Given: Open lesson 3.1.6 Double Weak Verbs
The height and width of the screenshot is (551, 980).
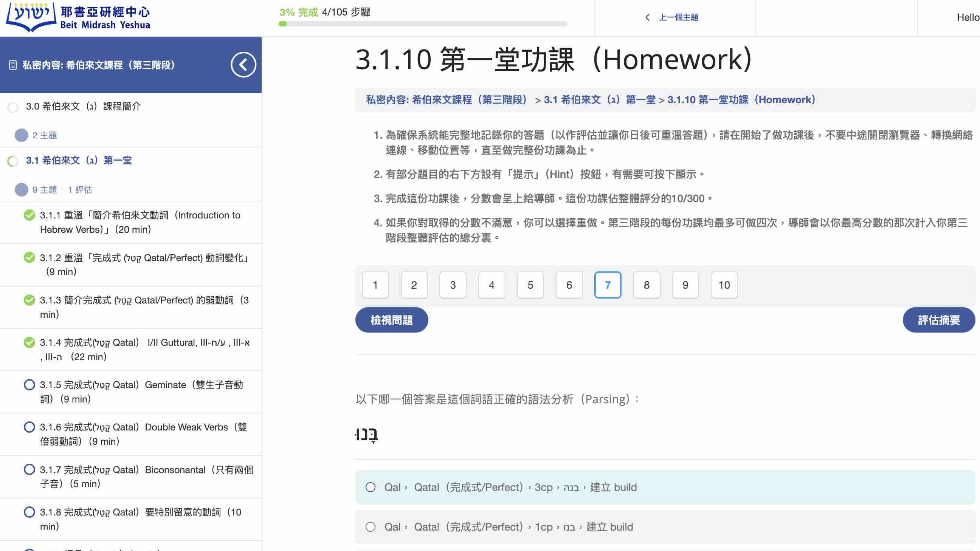Looking at the screenshot, I should [x=144, y=434].
